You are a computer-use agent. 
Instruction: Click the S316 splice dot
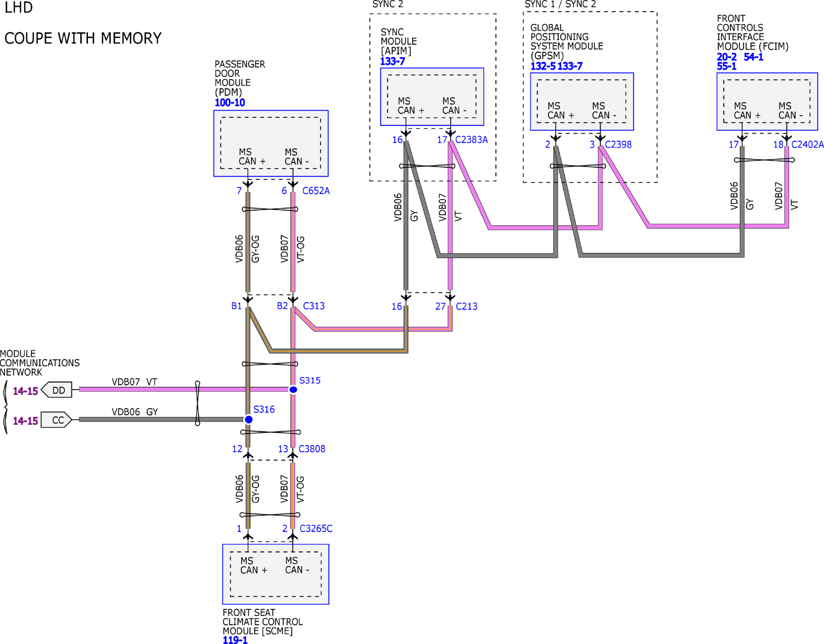click(249, 420)
